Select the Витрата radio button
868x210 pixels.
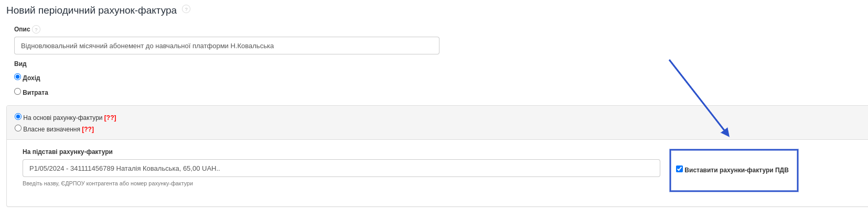(18, 92)
